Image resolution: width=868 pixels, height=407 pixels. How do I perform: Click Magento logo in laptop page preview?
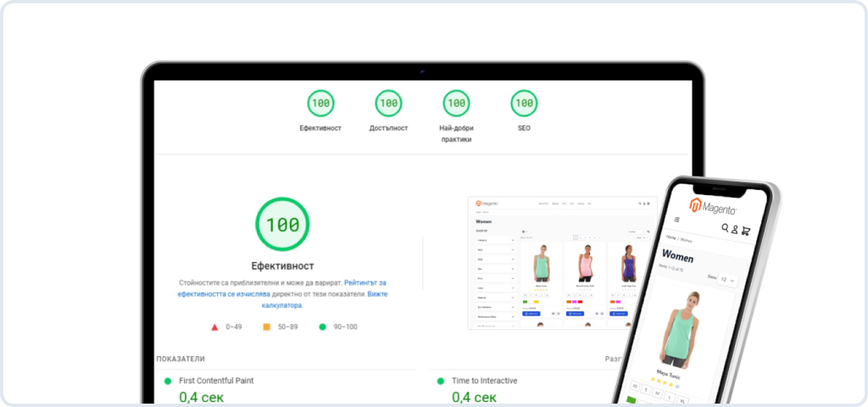(487, 203)
